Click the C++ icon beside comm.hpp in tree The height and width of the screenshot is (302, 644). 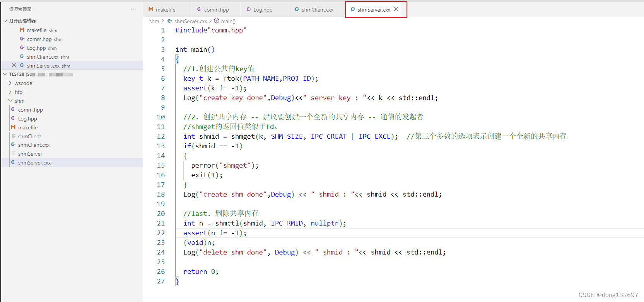tap(14, 110)
